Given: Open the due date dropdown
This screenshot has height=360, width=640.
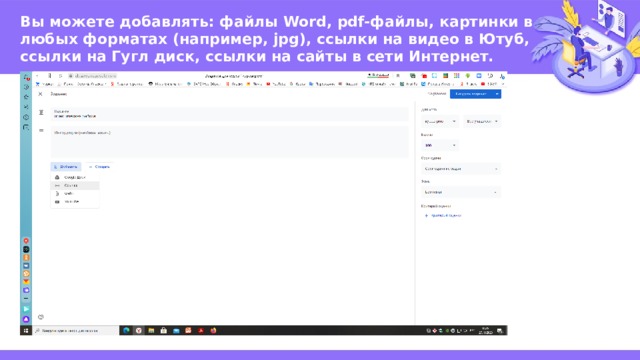Looking at the screenshot, I should (x=461, y=169).
